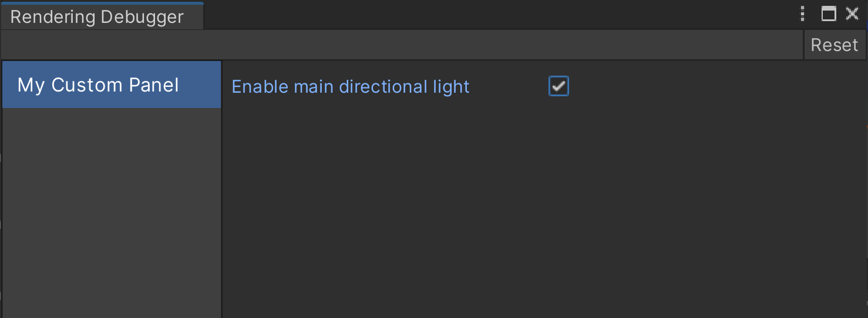Image resolution: width=868 pixels, height=318 pixels.
Task: Uncheck the checkmark box beside the directional light
Action: pyautogui.click(x=559, y=87)
